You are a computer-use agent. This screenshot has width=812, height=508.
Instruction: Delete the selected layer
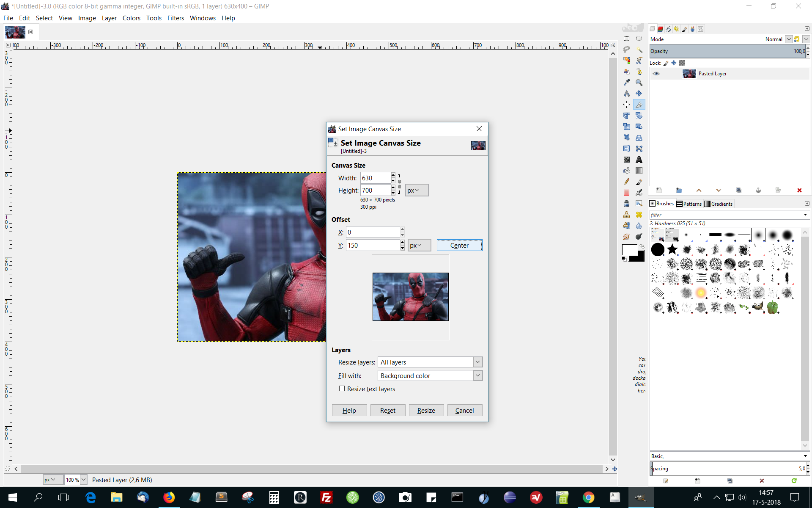[x=800, y=190]
